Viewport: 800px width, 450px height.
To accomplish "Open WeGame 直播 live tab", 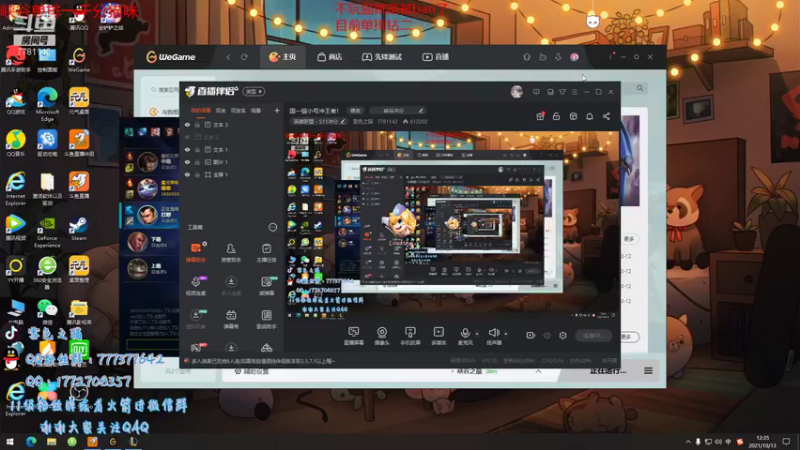I will coord(436,57).
